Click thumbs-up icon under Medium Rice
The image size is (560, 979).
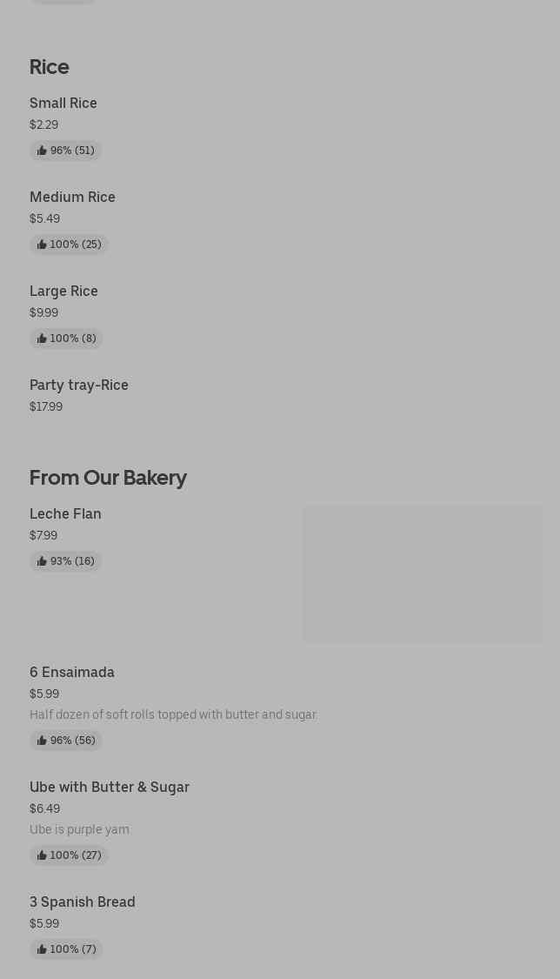pyautogui.click(x=42, y=245)
